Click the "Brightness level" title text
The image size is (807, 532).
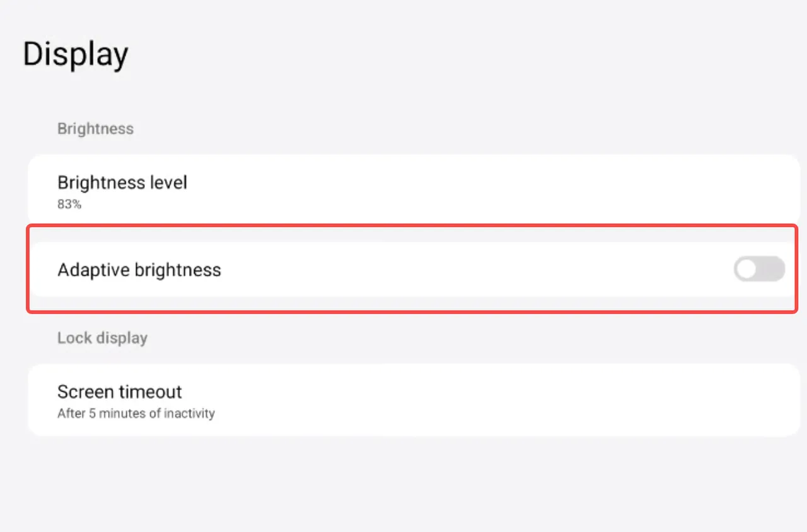coord(122,183)
